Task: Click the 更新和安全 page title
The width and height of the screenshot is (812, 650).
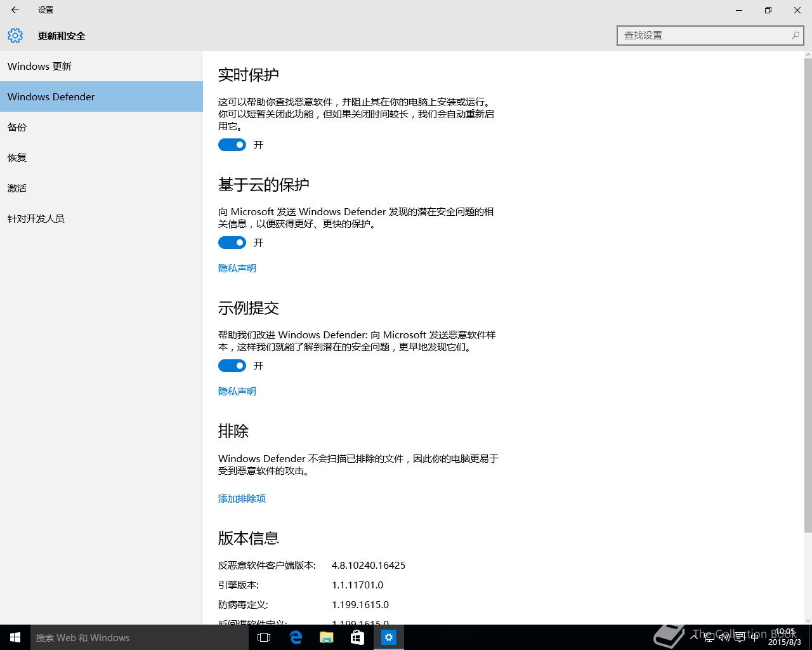Action: [62, 36]
